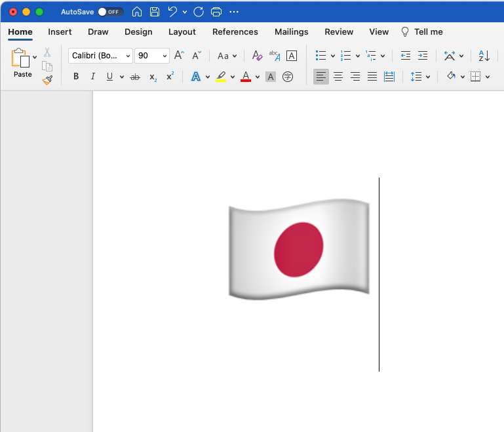Switch to the Home tab
Viewport: 504px width, 432px height.
click(20, 32)
